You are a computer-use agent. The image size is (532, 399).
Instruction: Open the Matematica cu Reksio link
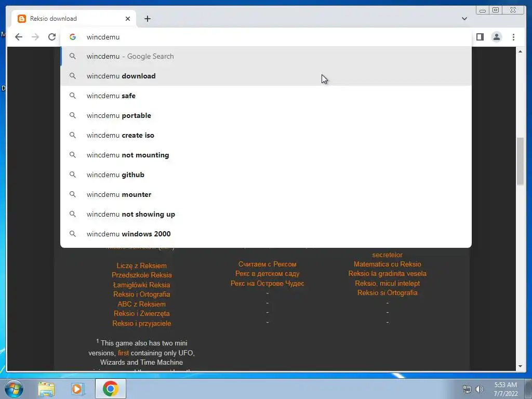pyautogui.click(x=387, y=264)
